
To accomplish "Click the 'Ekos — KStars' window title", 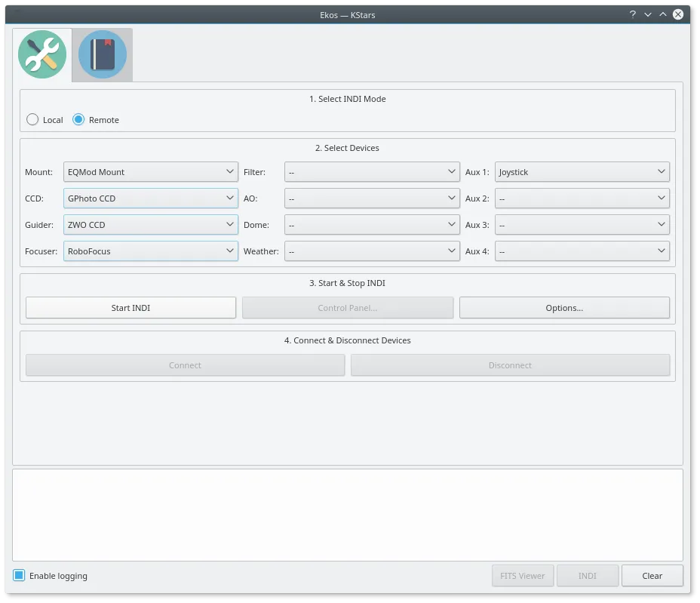I will [x=347, y=15].
